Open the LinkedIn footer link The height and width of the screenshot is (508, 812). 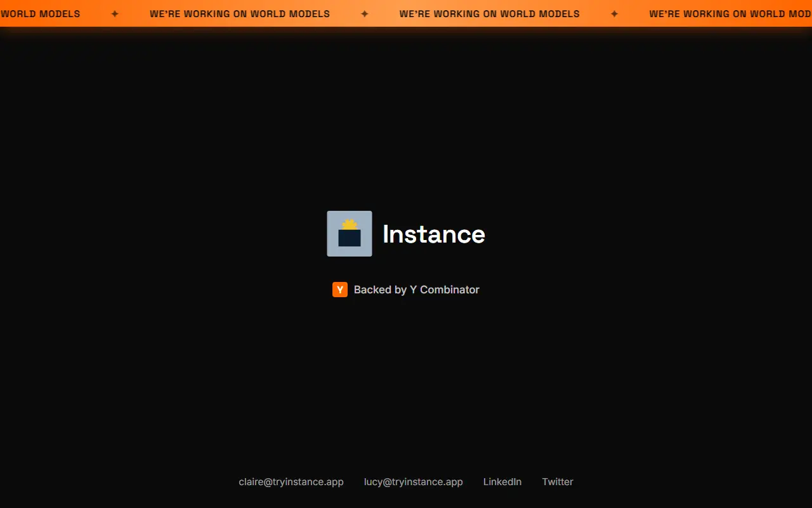coord(502,482)
